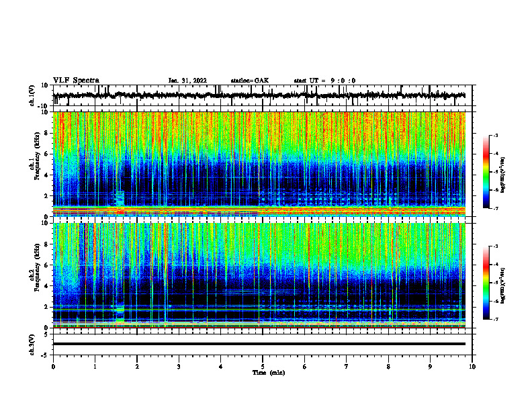
Task: Click the '9' tick label on time axis
Action: (430, 367)
